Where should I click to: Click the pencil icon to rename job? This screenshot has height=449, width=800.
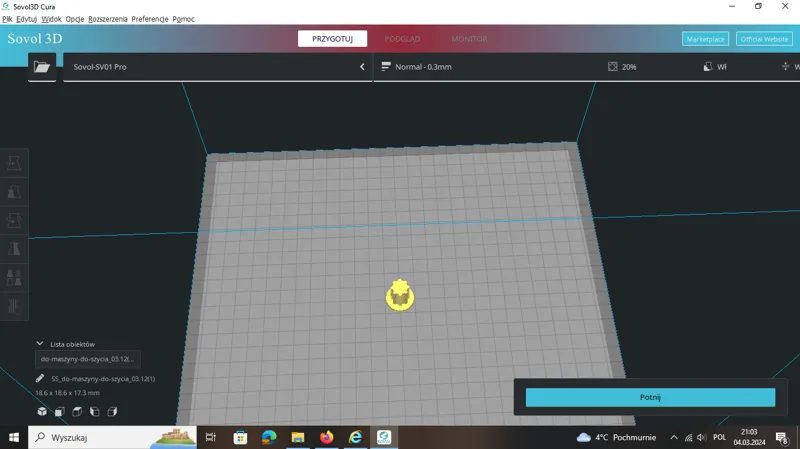click(40, 379)
